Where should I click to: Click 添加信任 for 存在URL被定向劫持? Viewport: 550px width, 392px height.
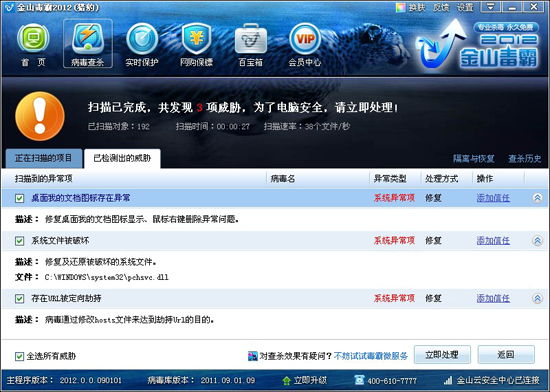493,298
